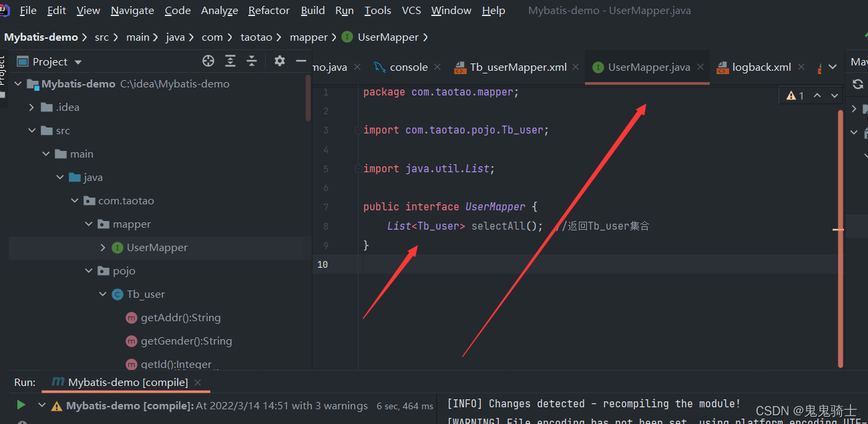
Task: Collapse the mapper package
Action: 88,224
